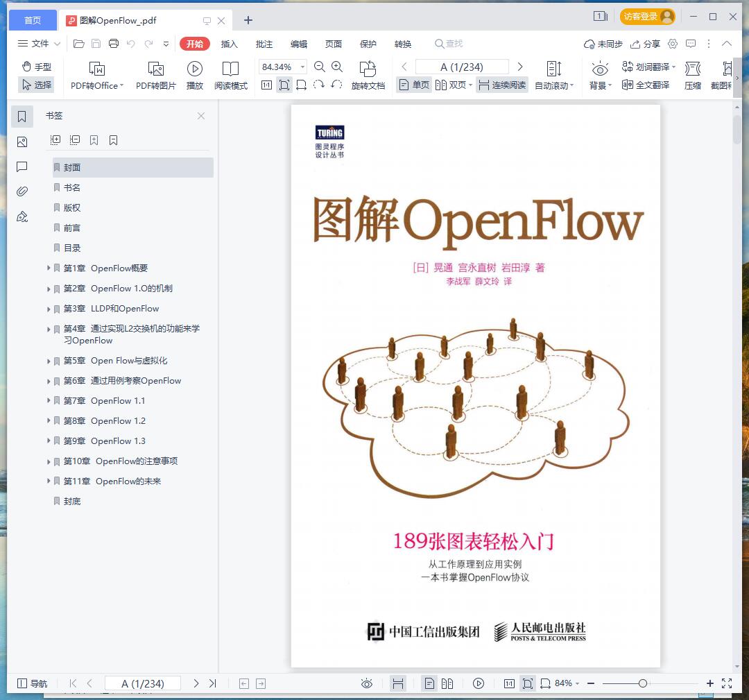Image resolution: width=749 pixels, height=700 pixels.
Task: Expand chapter 第7章 OpenFlow 1.1
Action: 49,400
